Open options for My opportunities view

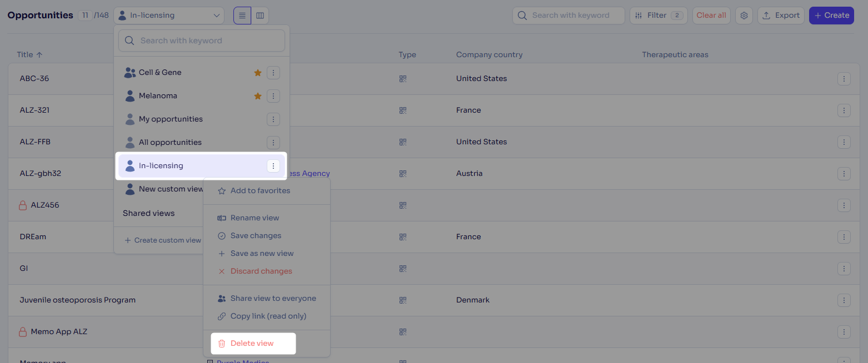(273, 119)
